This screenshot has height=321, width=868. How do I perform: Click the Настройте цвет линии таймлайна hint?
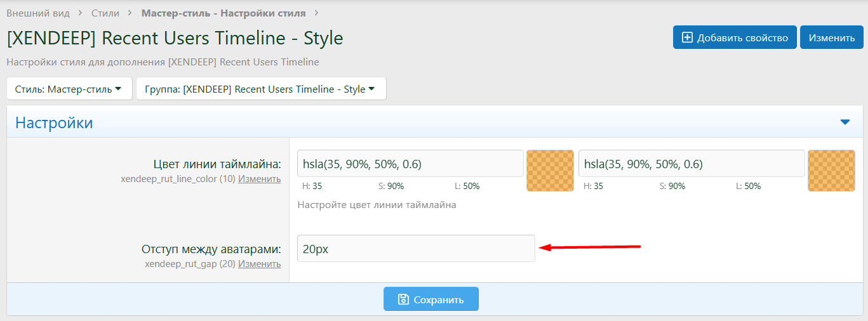click(x=377, y=205)
